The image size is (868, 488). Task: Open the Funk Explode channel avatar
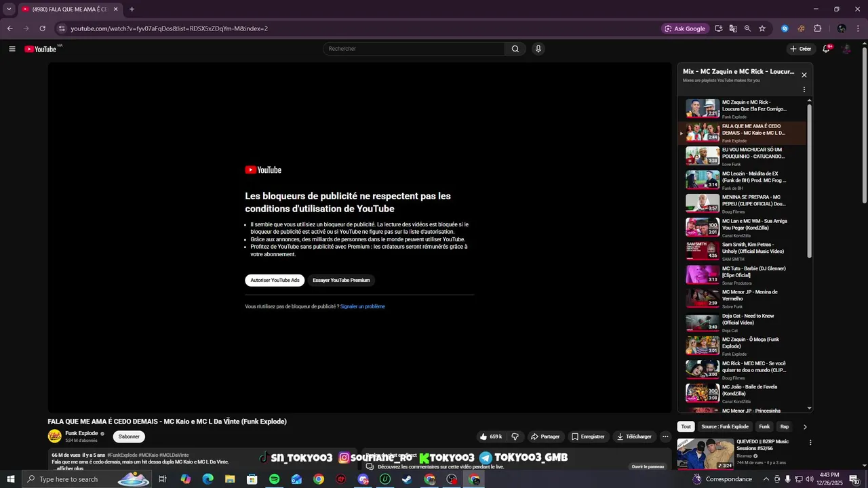[54, 436]
